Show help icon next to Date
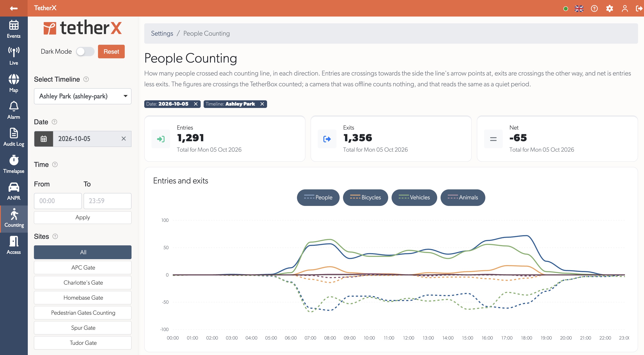The width and height of the screenshot is (644, 355). [x=54, y=122]
